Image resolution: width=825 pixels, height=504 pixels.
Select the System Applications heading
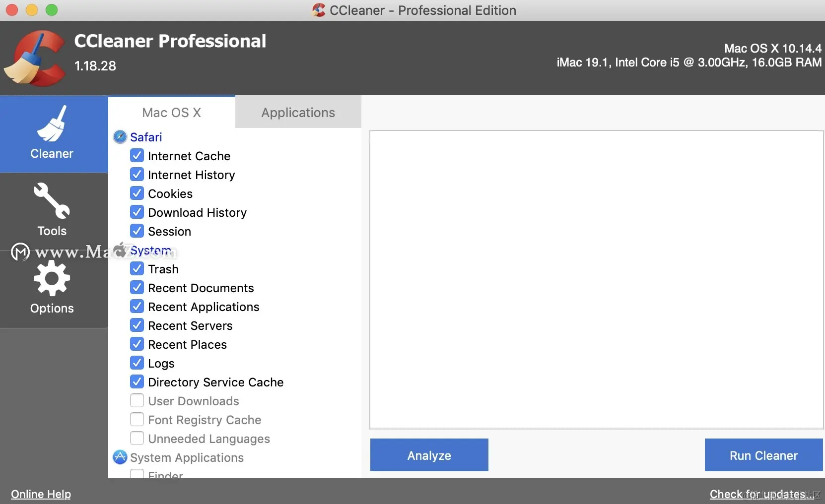click(x=187, y=458)
